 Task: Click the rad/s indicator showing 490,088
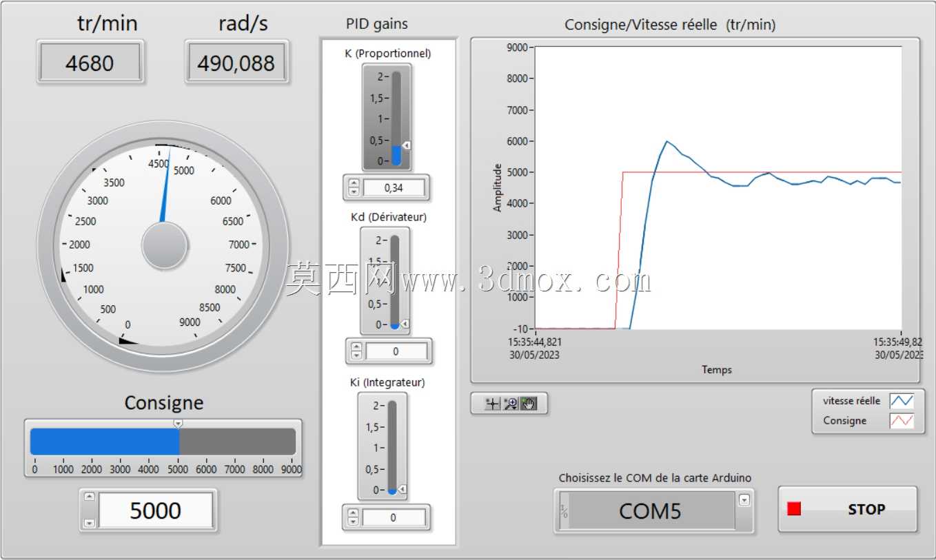point(236,63)
